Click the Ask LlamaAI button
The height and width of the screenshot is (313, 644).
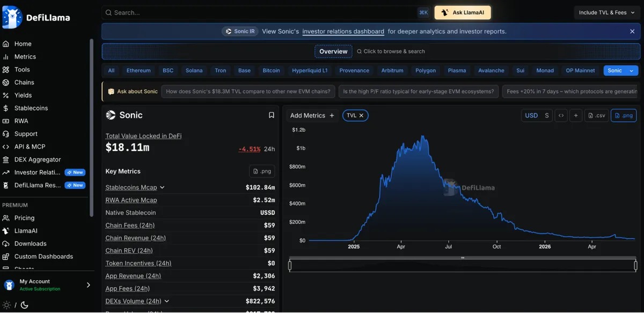(463, 12)
